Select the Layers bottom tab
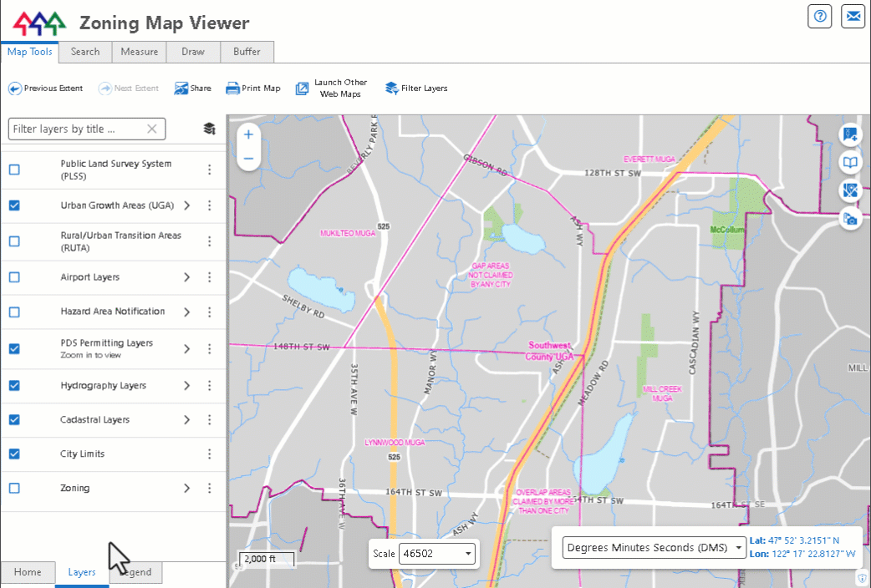This screenshot has width=871, height=588. tap(82, 572)
